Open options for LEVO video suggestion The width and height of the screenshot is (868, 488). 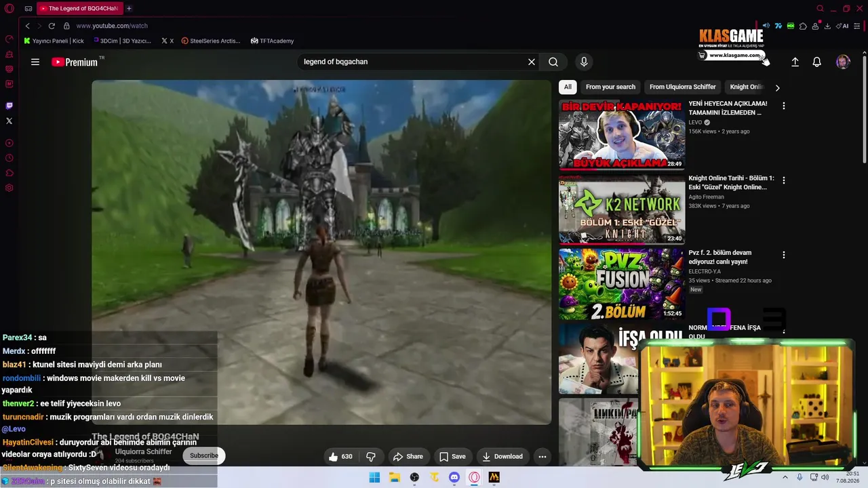(784, 106)
